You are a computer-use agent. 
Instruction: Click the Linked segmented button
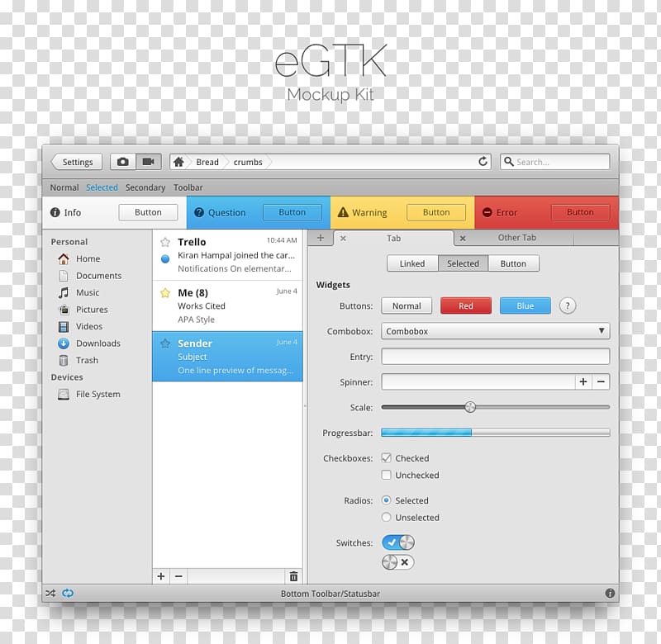click(x=412, y=263)
